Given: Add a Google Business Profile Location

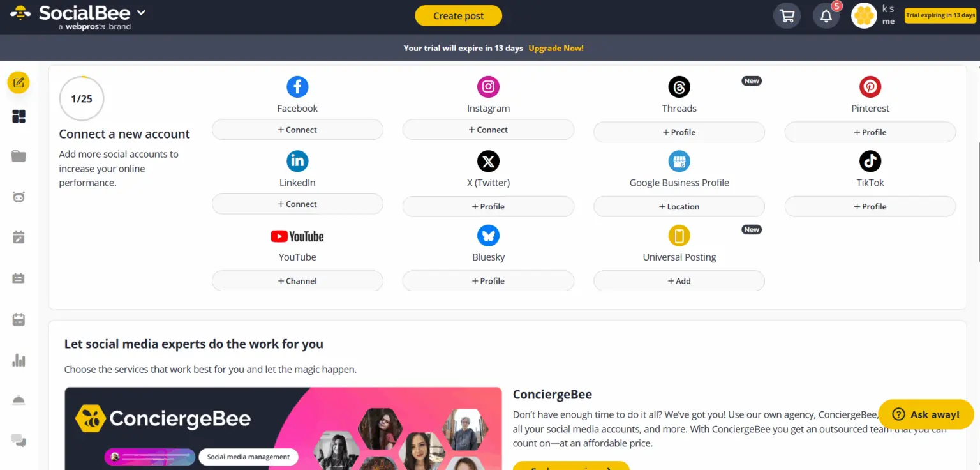Looking at the screenshot, I should [679, 207].
